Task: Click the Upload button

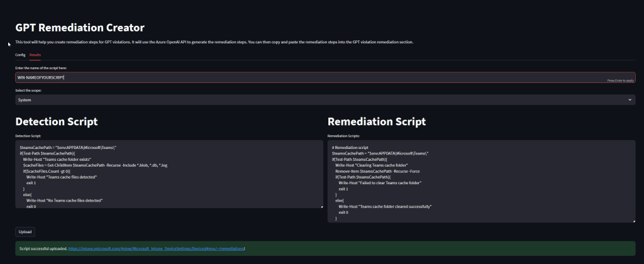Action: click(x=25, y=232)
